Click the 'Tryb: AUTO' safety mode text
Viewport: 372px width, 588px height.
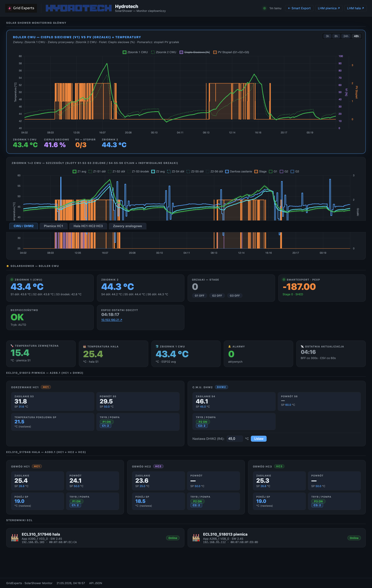18,325
